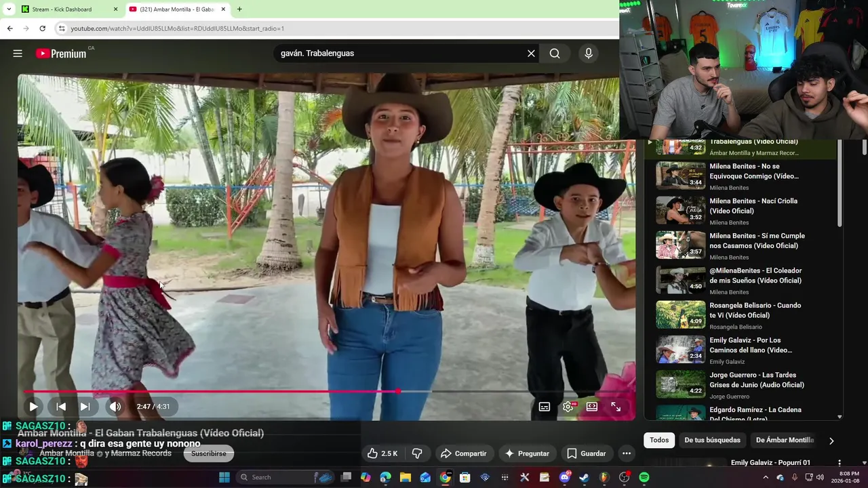Open player settings gear
The height and width of the screenshot is (488, 868).
568,407
